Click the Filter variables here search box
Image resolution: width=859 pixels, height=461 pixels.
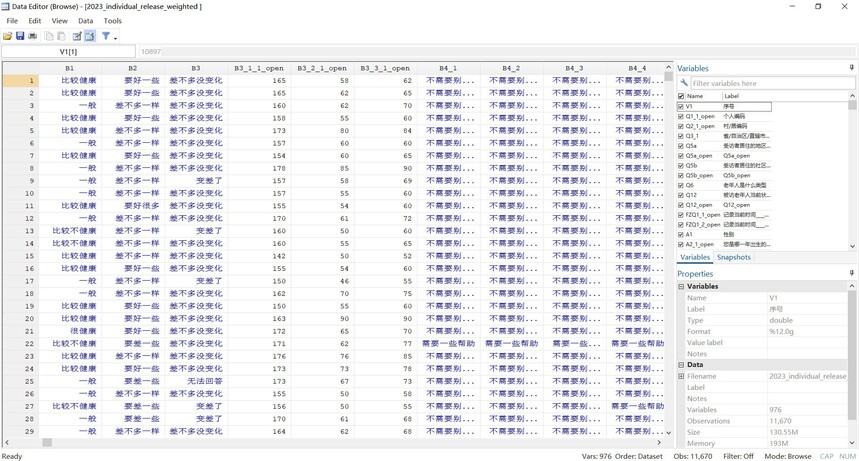pos(770,83)
